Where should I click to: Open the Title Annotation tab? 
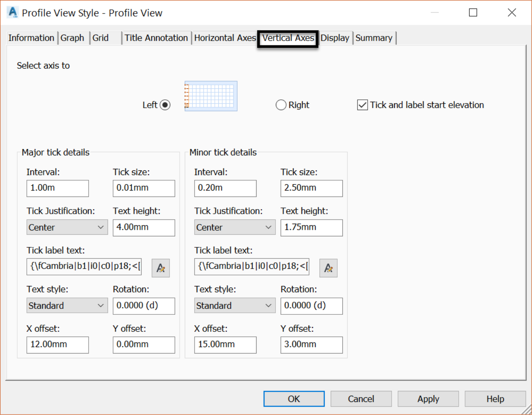click(156, 38)
